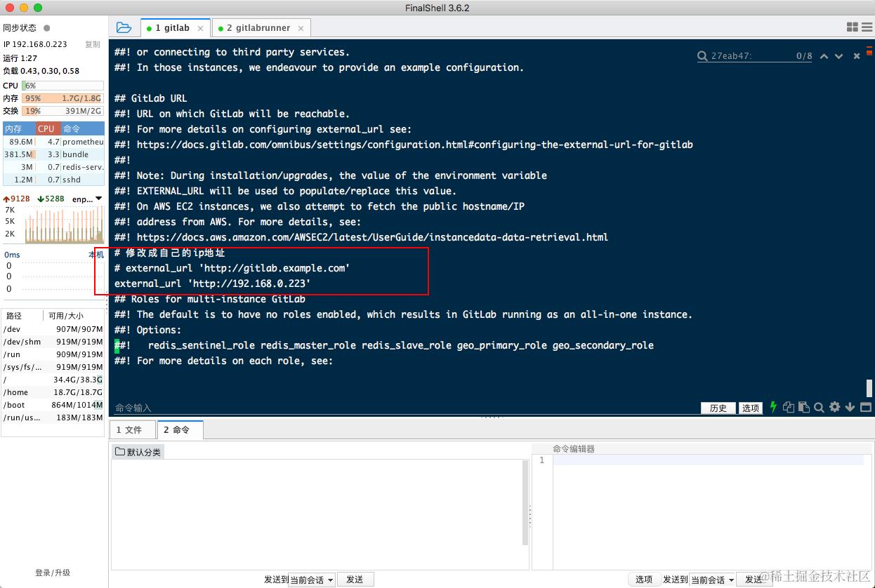Click the green lightning icon in command toolbar
Screen dimensions: 875x588
772,407
